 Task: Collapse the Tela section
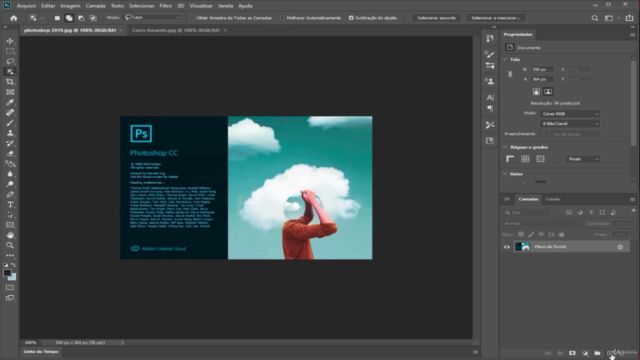pos(505,59)
